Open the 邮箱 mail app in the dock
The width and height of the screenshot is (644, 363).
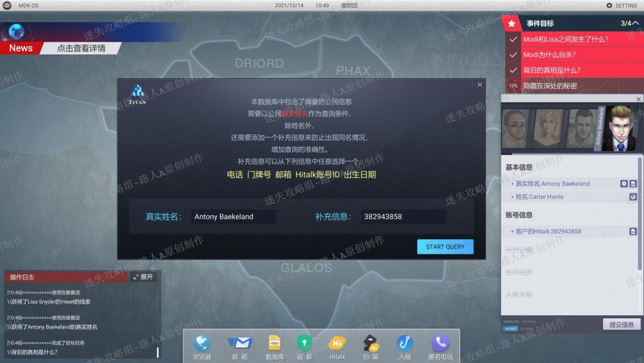click(240, 346)
